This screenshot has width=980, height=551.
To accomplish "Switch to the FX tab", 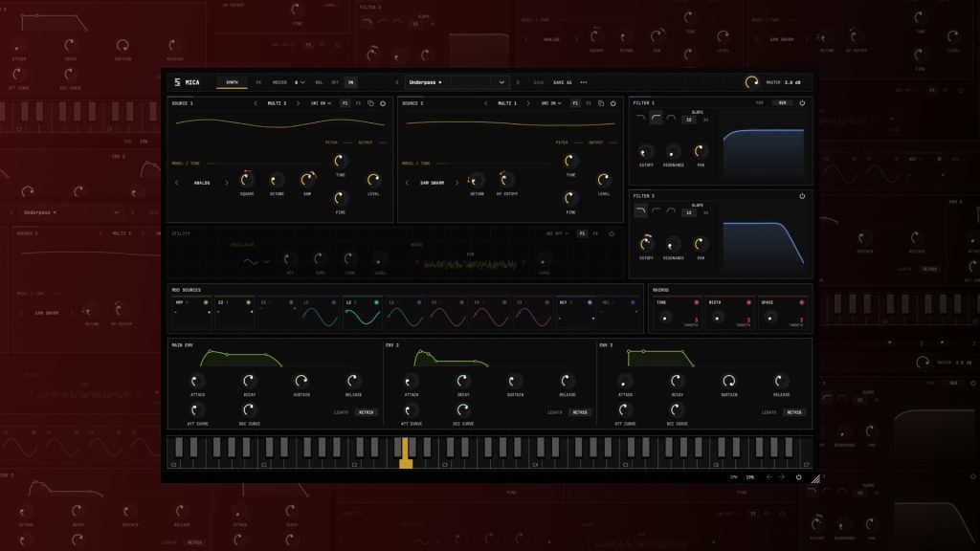I will coord(258,82).
